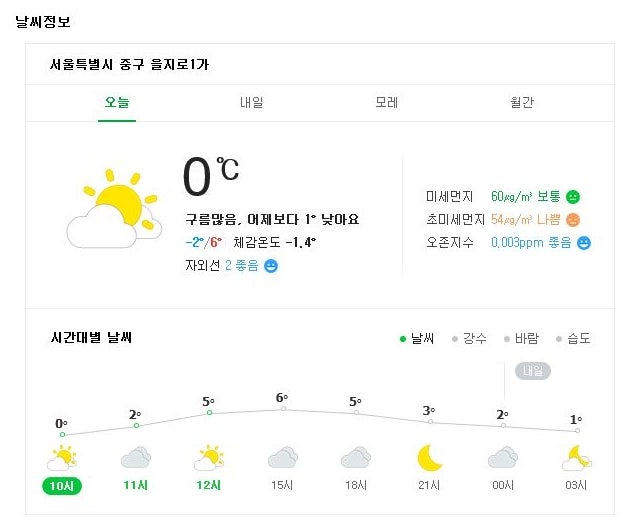The width and height of the screenshot is (640, 527).
Task: Click the 12시 time label
Action: pyautogui.click(x=209, y=485)
